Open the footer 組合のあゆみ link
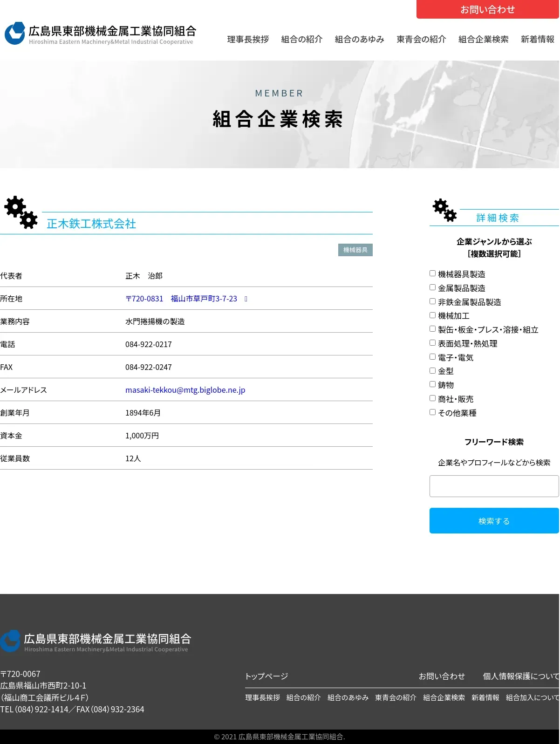The image size is (560, 744). tap(348, 697)
